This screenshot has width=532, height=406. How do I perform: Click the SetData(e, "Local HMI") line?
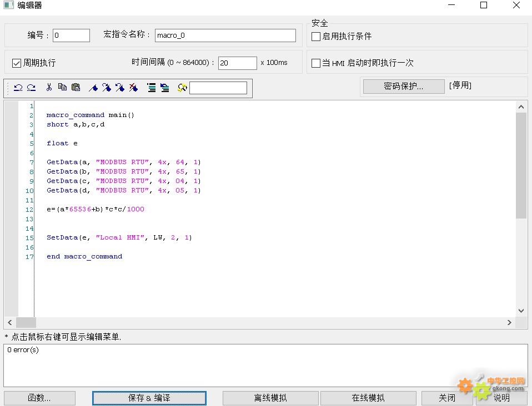(x=119, y=237)
